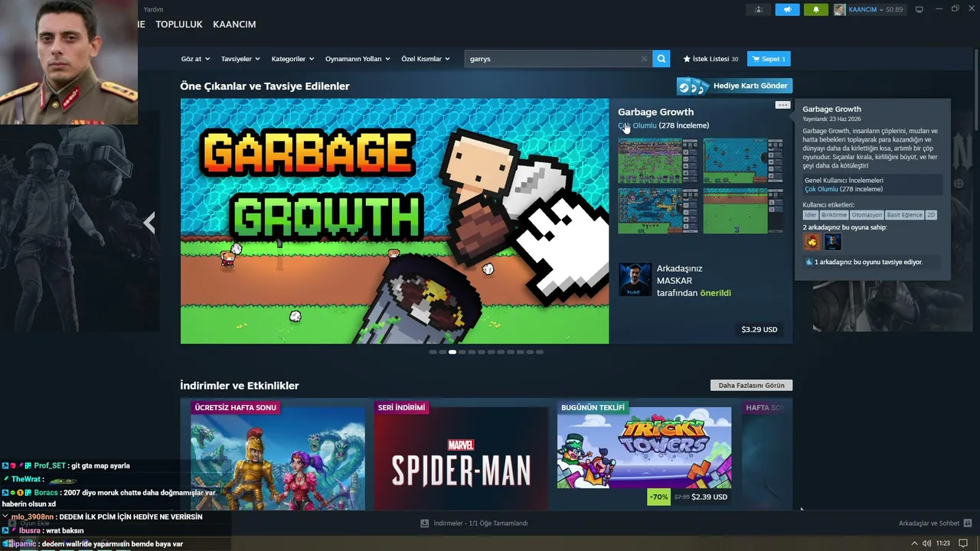980x551 pixels.
Task: Click the Basit Eğlence user tag
Action: (x=904, y=215)
